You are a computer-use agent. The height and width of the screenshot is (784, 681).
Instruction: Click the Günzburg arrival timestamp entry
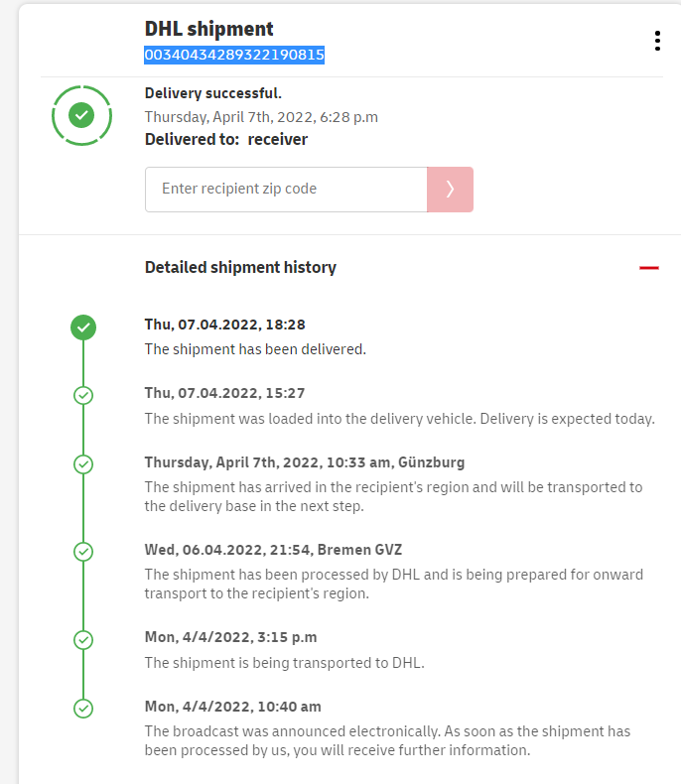point(305,461)
